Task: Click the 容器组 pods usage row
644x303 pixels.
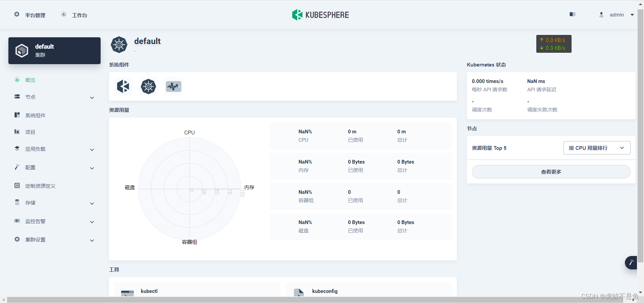Action: (x=361, y=197)
